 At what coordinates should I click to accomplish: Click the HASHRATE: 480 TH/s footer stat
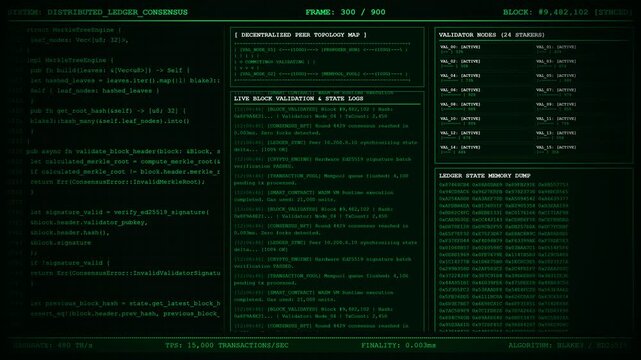pyautogui.click(x=53, y=346)
